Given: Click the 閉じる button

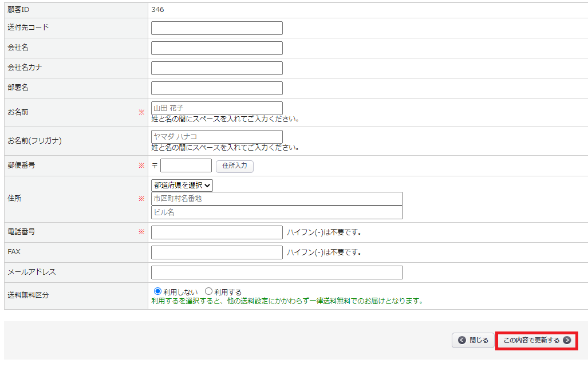Looking at the screenshot, I should pos(473,340).
